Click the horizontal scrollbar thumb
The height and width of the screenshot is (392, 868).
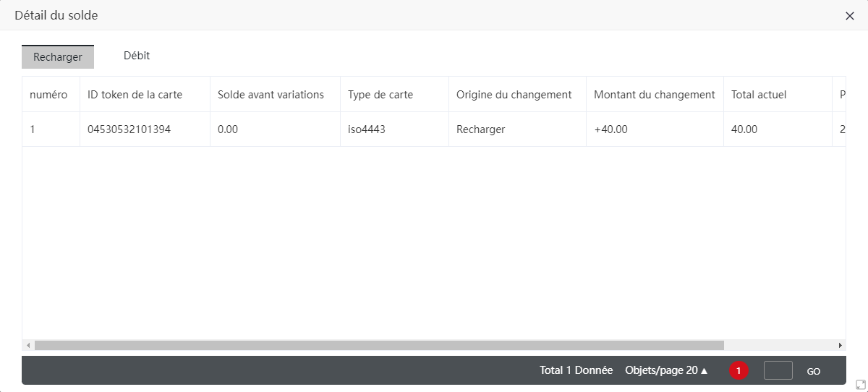point(379,346)
